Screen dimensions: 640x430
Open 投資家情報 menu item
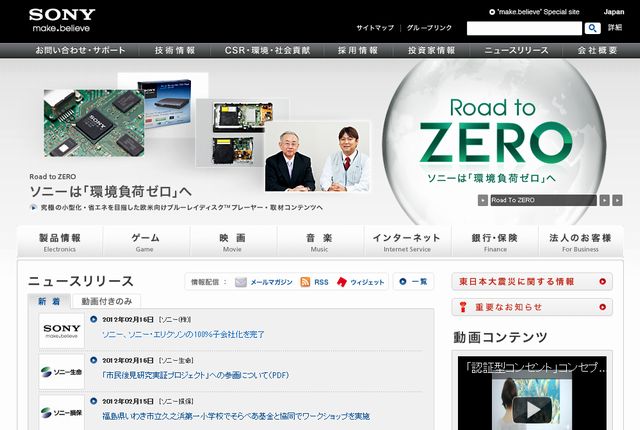pos(431,51)
